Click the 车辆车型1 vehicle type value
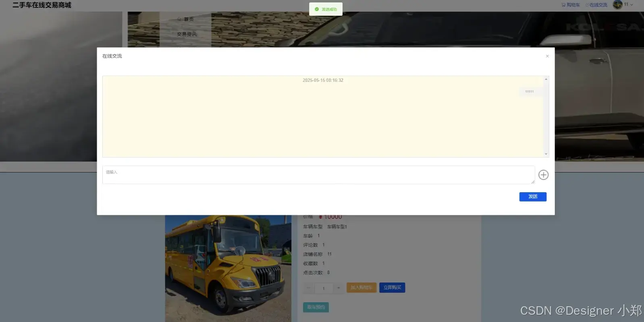 coord(337,227)
